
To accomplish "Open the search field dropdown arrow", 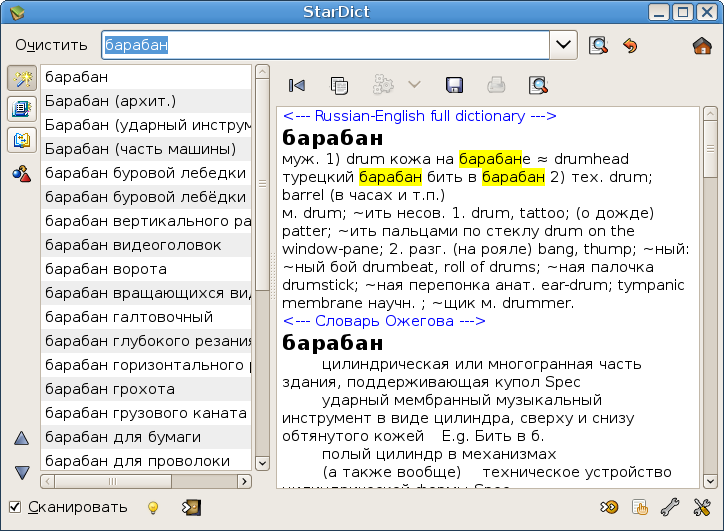I will coord(564,45).
